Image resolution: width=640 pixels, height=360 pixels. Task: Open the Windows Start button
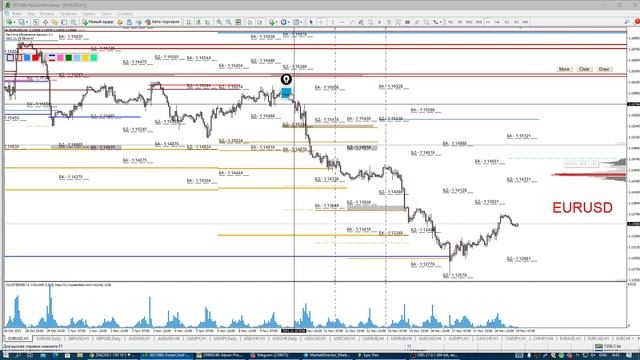[6, 356]
